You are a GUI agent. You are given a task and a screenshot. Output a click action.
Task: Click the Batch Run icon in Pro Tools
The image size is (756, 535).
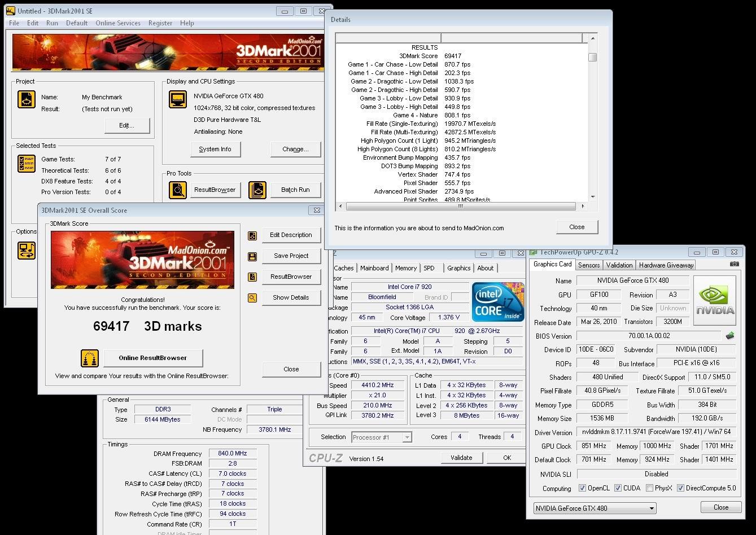tap(257, 190)
